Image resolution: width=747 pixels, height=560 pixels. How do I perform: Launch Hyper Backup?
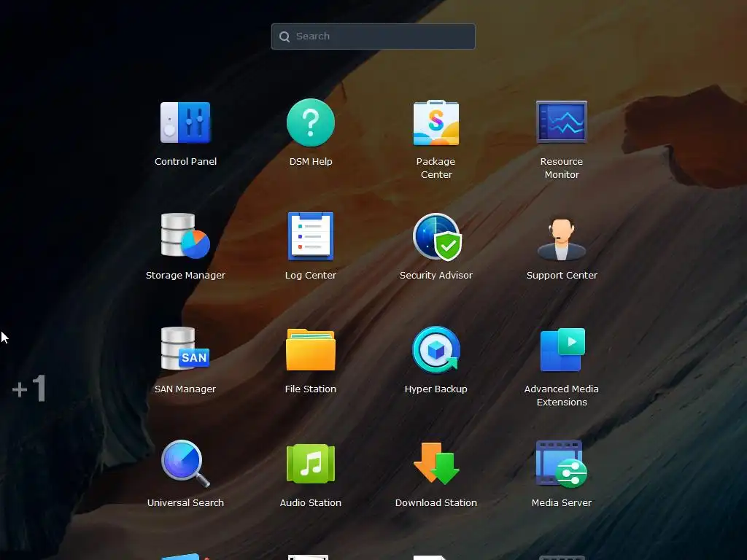tap(436, 350)
